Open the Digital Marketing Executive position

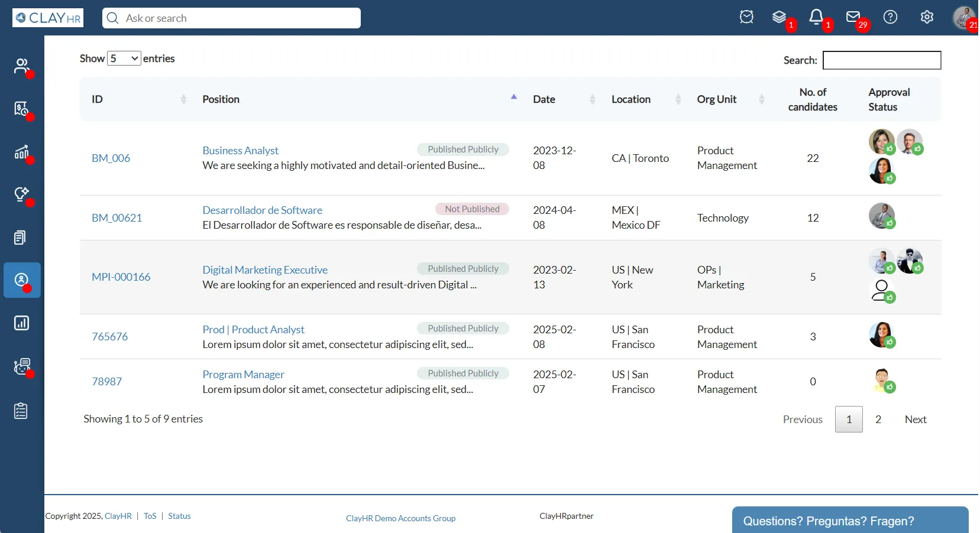click(264, 269)
